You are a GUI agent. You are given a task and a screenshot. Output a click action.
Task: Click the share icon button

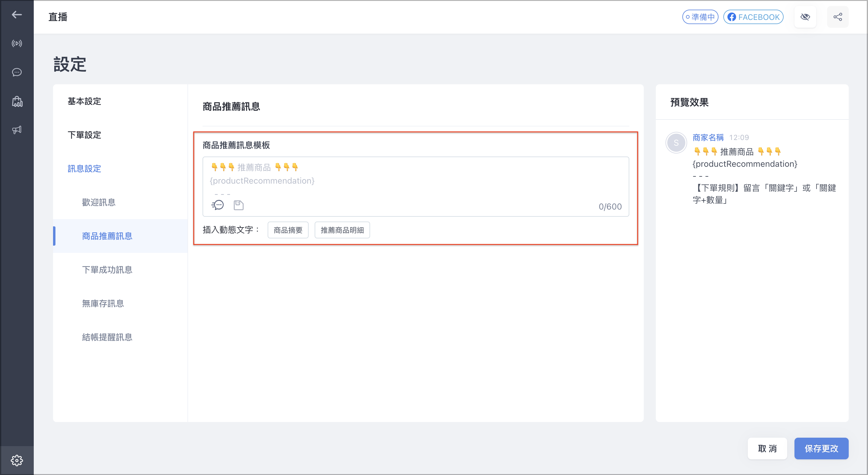[838, 17]
